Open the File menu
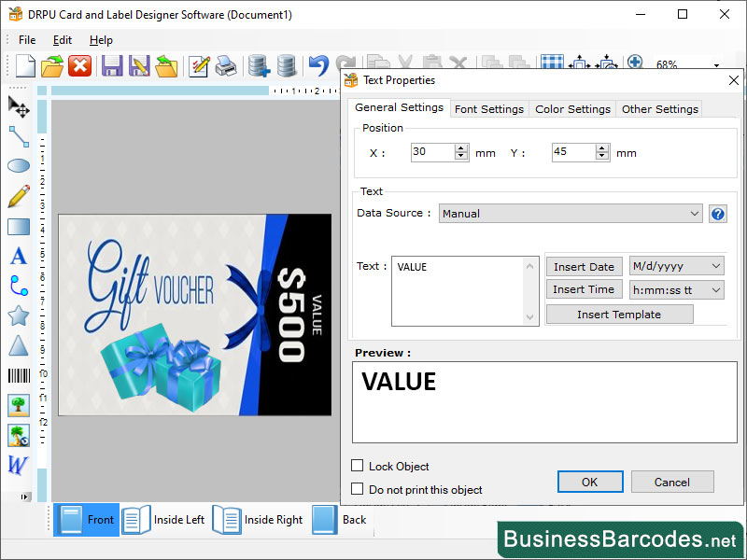Screen dimensions: 747x560 (x=27, y=40)
